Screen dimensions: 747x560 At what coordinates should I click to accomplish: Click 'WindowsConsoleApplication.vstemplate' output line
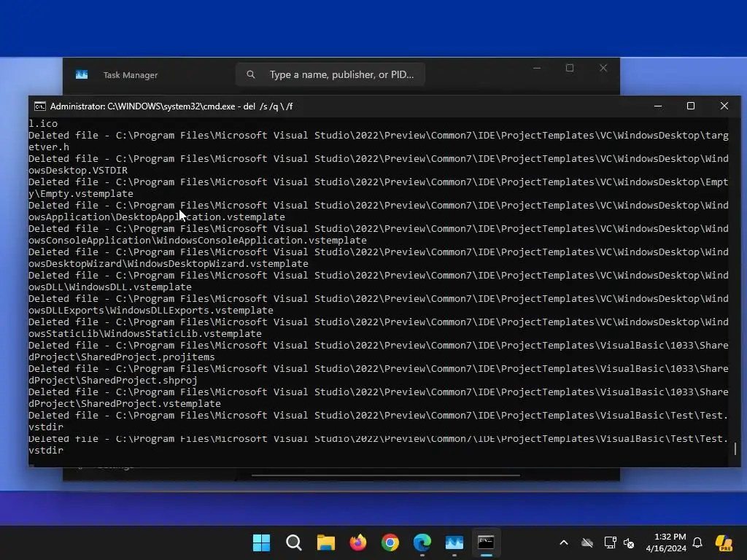[198, 240]
